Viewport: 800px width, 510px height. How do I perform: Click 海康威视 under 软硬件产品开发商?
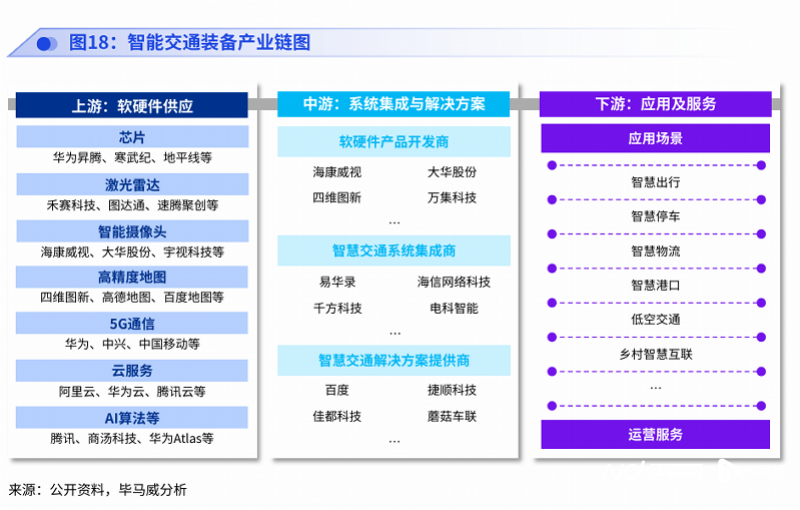tap(337, 172)
